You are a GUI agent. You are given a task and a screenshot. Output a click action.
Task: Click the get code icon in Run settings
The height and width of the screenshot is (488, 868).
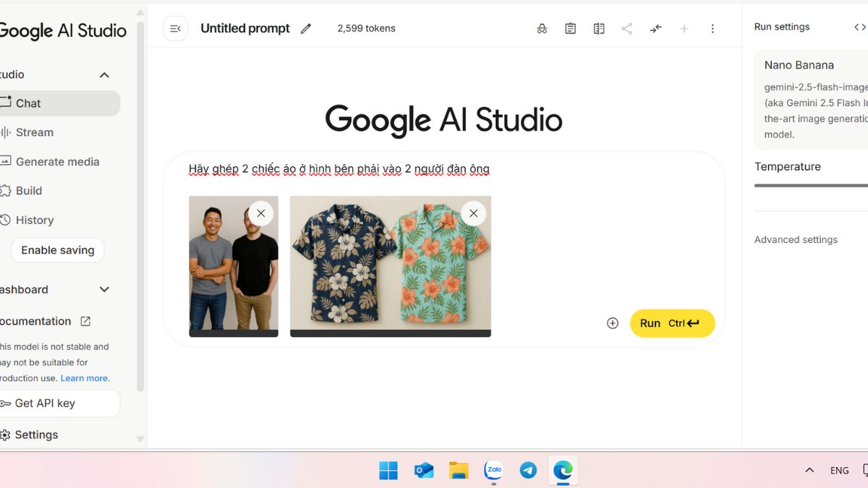[859, 27]
